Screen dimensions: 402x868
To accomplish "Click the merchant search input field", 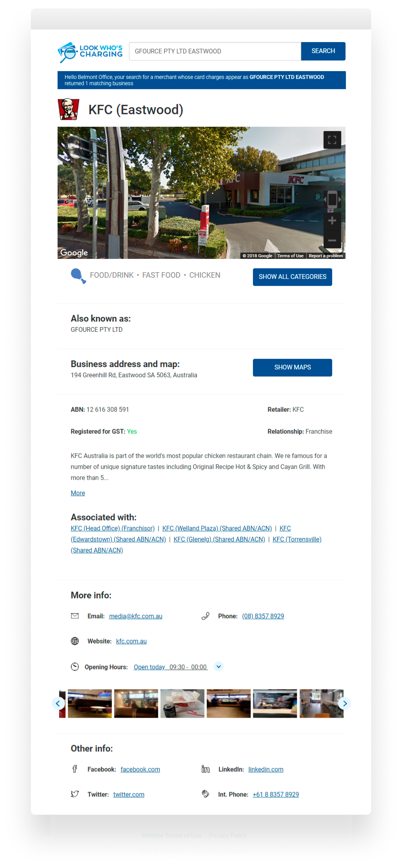I will pyautogui.click(x=215, y=51).
